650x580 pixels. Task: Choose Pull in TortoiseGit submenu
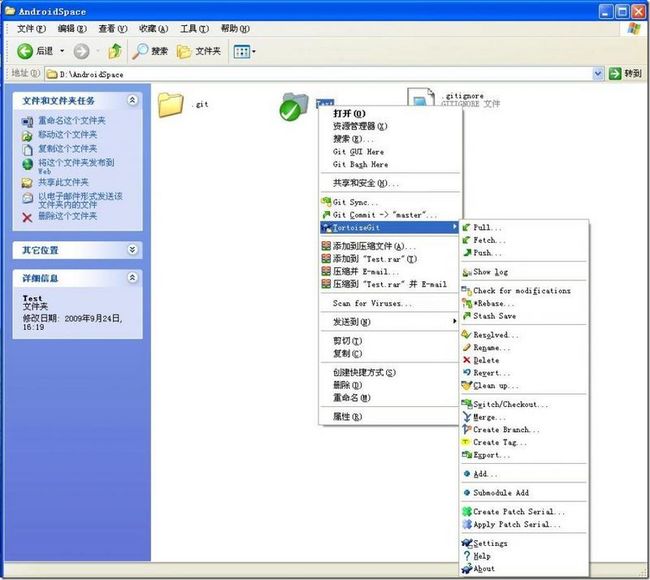[524, 227]
